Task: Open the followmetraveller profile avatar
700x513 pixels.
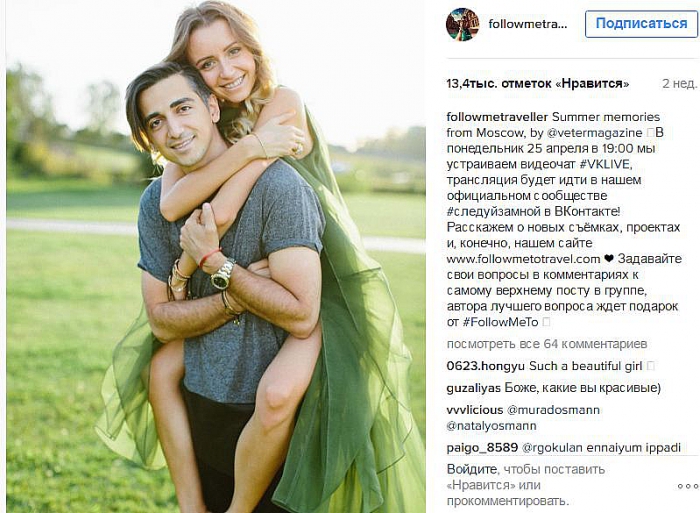Action: (x=462, y=24)
